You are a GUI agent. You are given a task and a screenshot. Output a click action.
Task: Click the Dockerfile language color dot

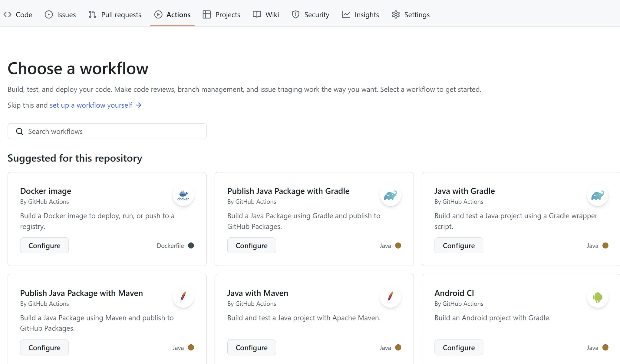tap(191, 245)
